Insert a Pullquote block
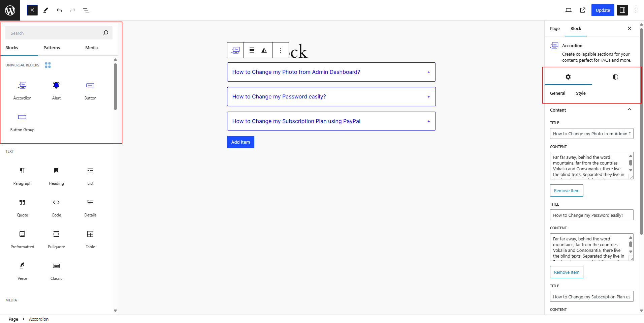 56,239
